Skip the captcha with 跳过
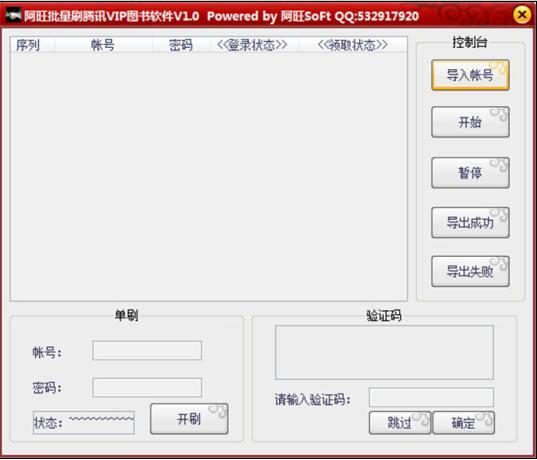This screenshot has height=460, width=537. [x=400, y=423]
